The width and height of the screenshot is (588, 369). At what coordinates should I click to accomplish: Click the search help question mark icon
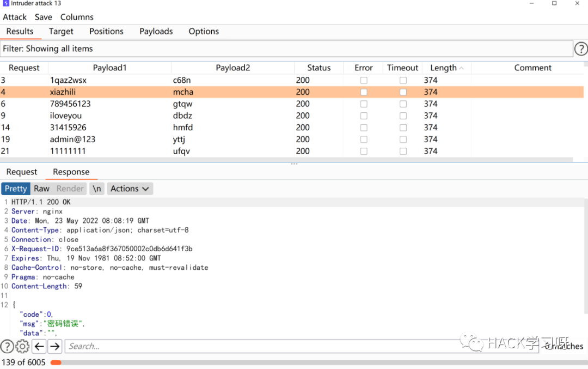7,346
